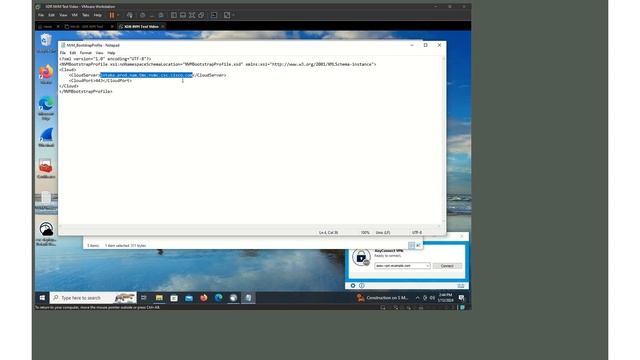Open the notification center icon
The image size is (640, 360).
pos(462,298)
